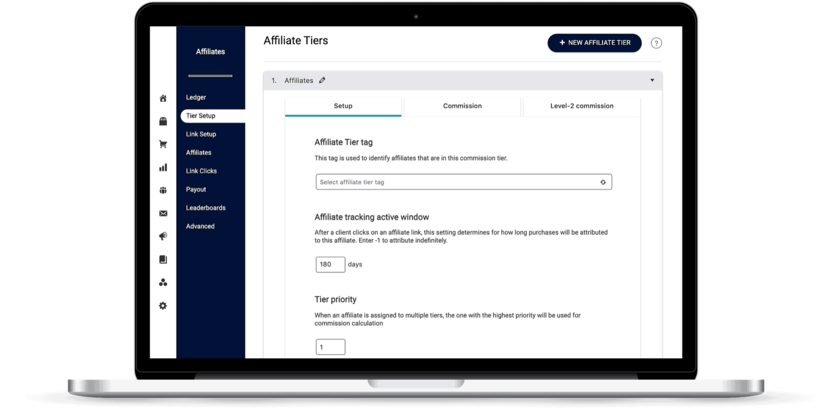The height and width of the screenshot is (410, 839).
Task: Open the people/contacts group icon
Action: 163,190
